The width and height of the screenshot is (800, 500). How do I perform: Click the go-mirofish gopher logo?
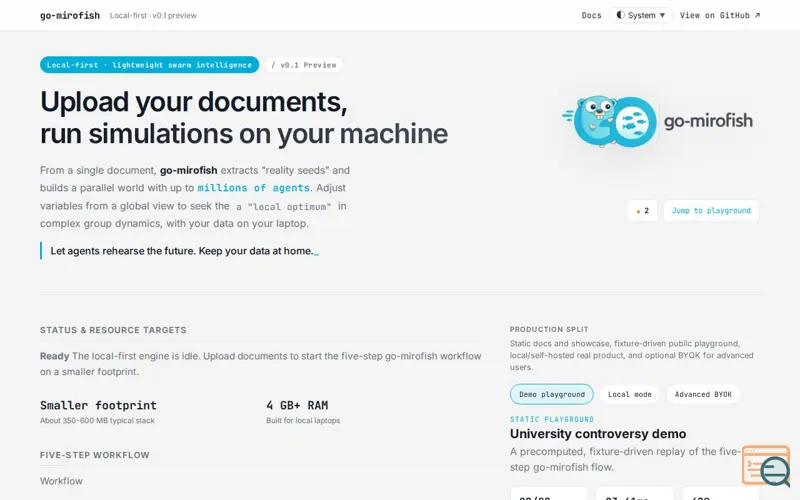pos(658,121)
